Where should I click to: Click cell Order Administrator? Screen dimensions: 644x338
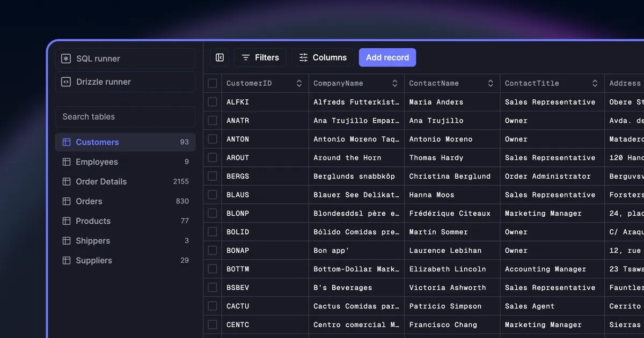(x=552, y=176)
